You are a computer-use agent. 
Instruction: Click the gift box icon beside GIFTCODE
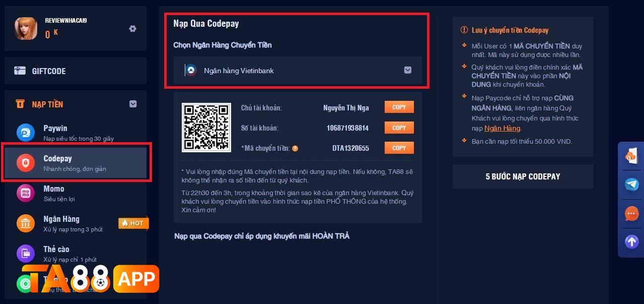point(20,71)
